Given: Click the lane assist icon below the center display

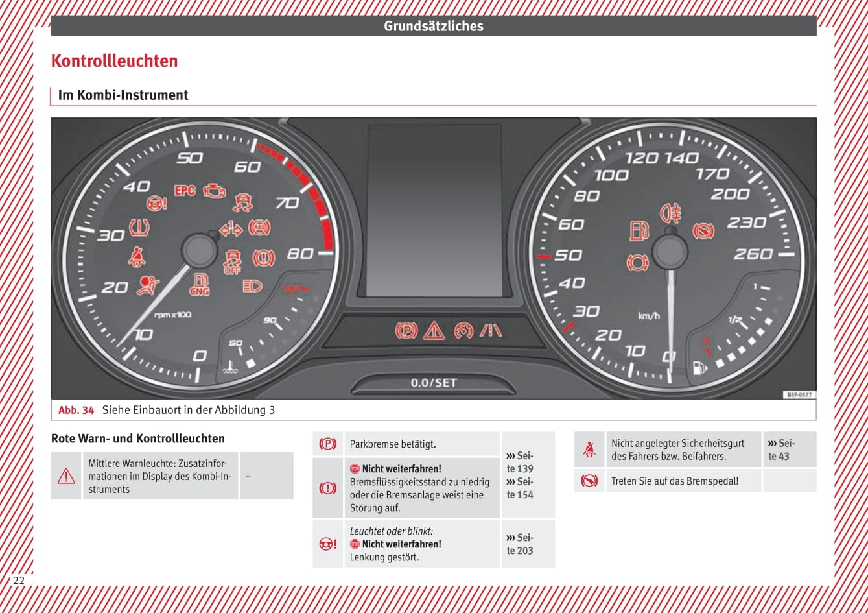Looking at the screenshot, I should 491,331.
